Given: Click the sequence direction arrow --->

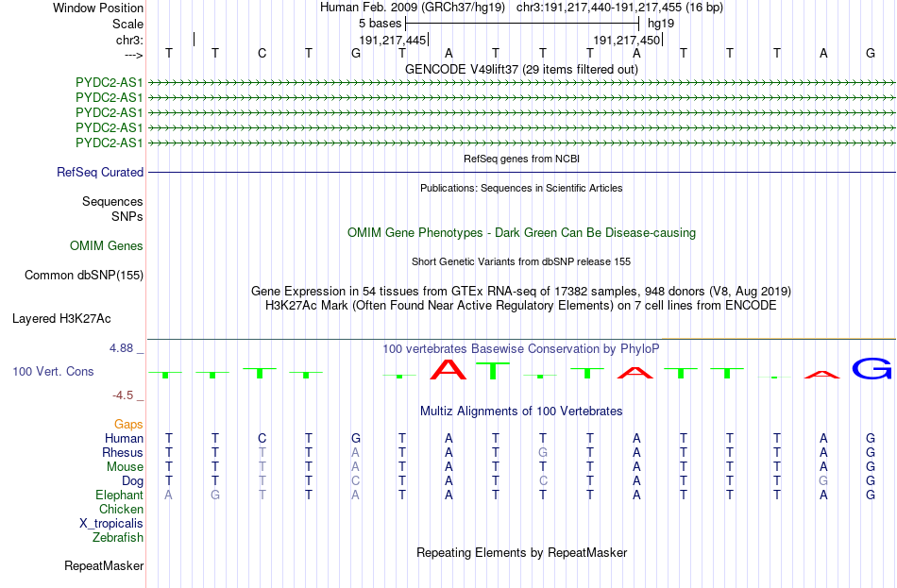Looking at the screenshot, I should pos(133,55).
